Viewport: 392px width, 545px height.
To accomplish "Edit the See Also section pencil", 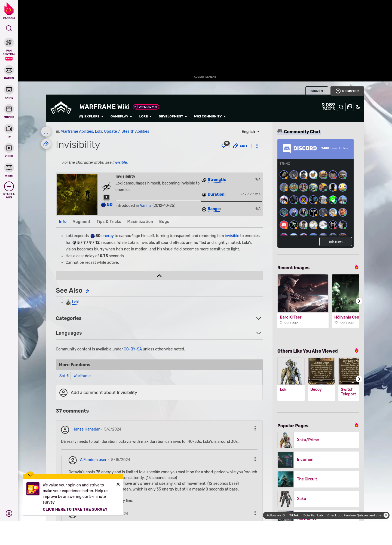I will pyautogui.click(x=87, y=291).
